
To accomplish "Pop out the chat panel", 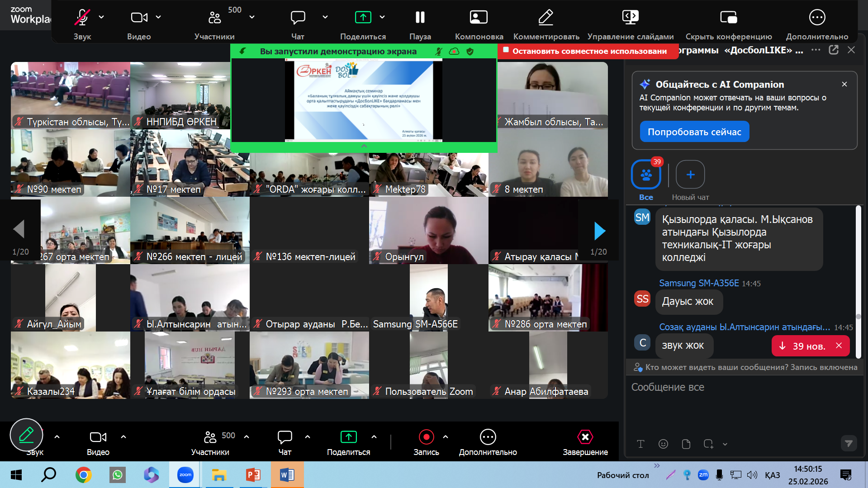I will click(834, 50).
